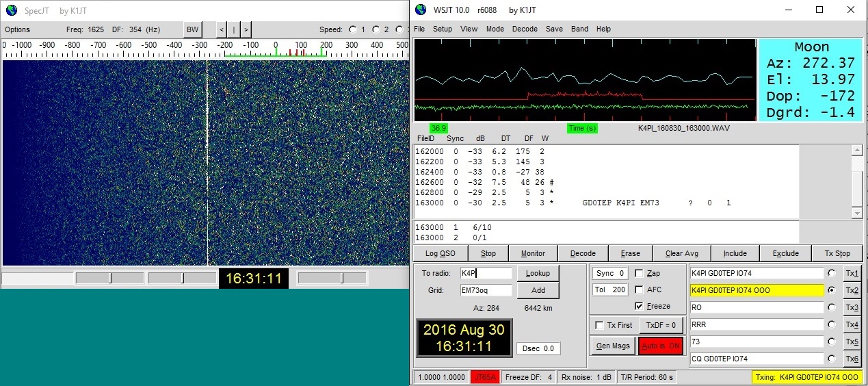Select Speed 1 radio button
The image size is (868, 386).
[353, 29]
